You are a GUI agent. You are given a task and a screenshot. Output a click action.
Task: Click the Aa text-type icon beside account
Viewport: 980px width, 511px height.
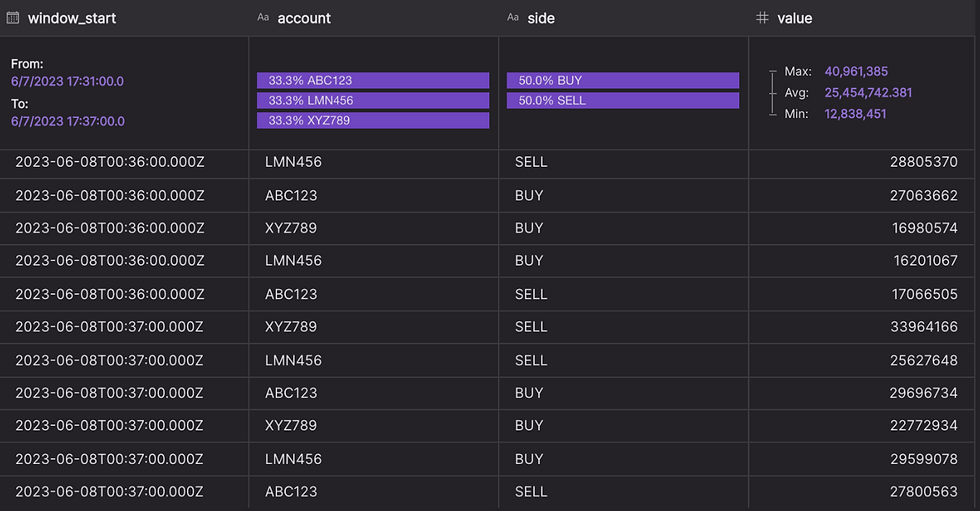pyautogui.click(x=263, y=17)
